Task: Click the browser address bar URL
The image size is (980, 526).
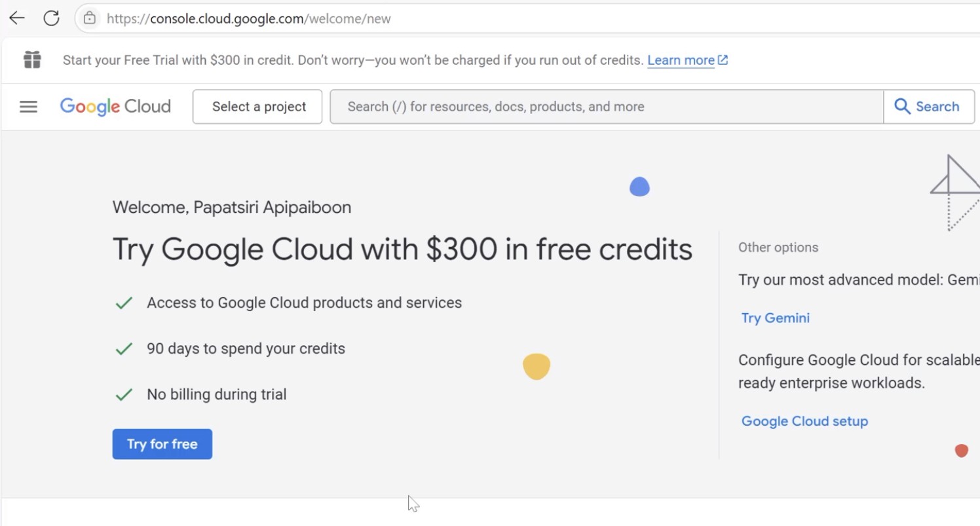Action: pos(249,18)
